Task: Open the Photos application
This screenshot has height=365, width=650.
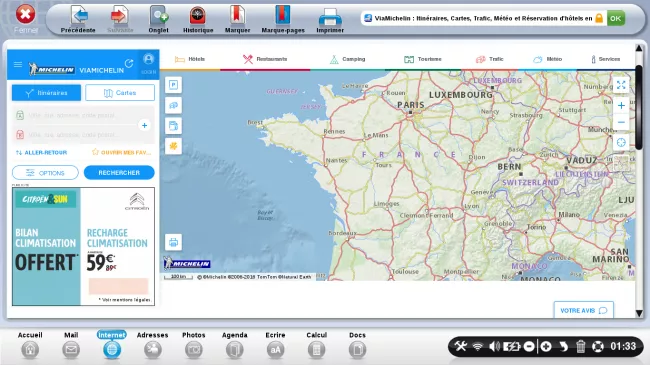Action: [x=194, y=345]
